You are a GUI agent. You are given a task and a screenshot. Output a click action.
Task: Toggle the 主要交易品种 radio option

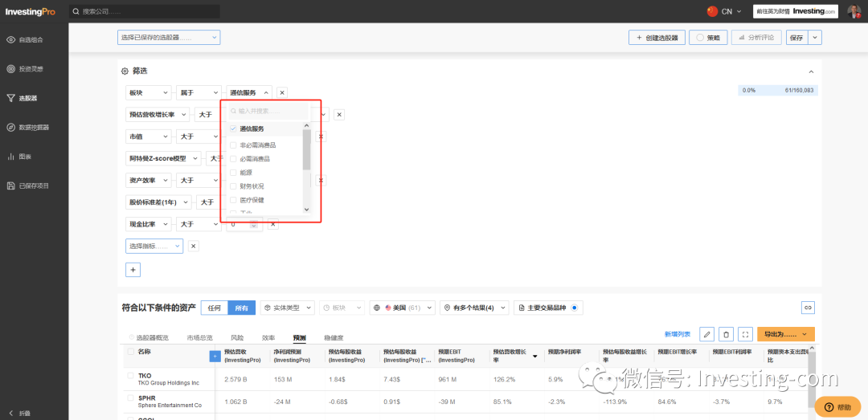(x=574, y=308)
